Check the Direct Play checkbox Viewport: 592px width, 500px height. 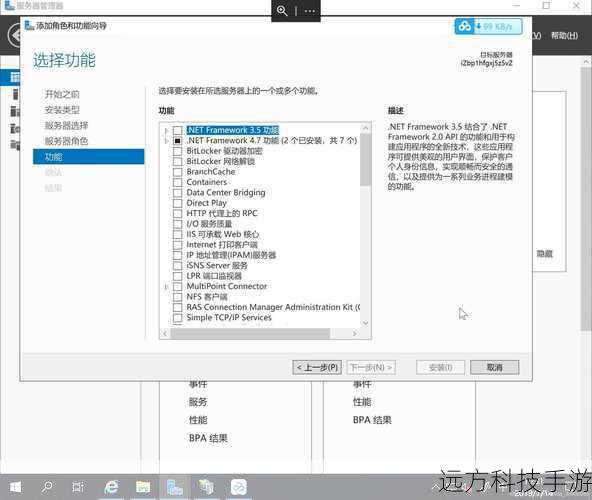pos(177,203)
